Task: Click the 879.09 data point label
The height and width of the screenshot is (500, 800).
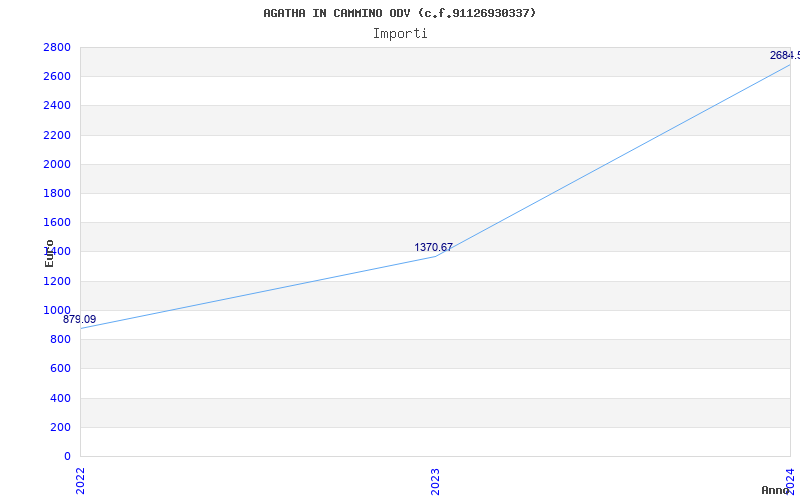Action: pos(80,319)
